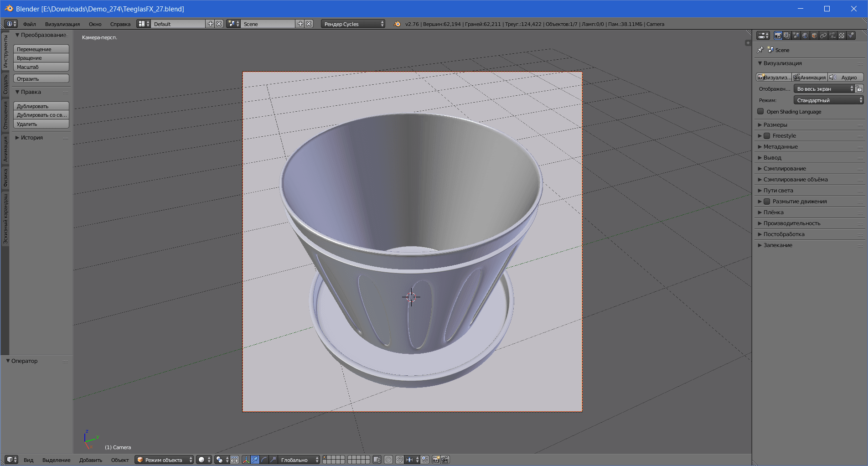Click the Default screen layout name field
868x466 pixels.
coord(178,24)
